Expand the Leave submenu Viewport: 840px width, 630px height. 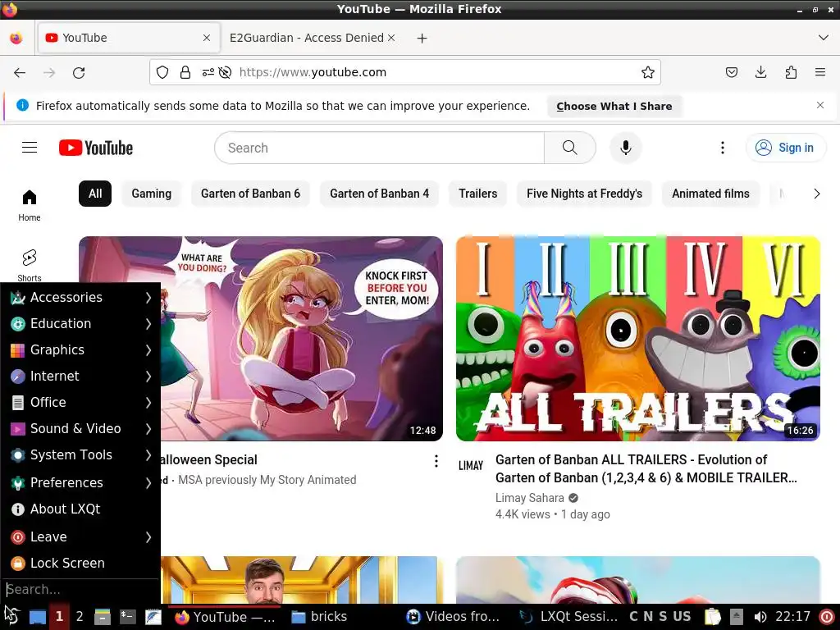pos(80,536)
